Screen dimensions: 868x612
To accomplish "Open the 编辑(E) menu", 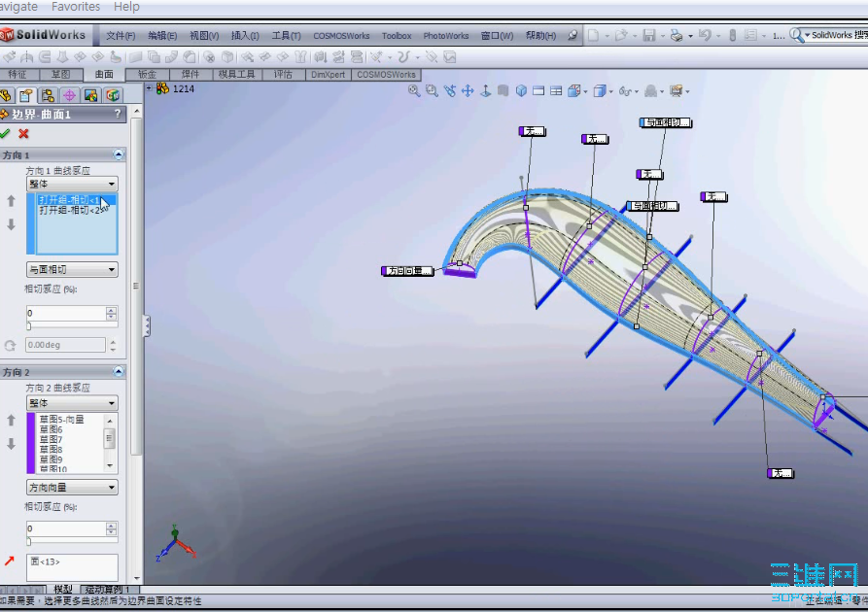I will 162,36.
